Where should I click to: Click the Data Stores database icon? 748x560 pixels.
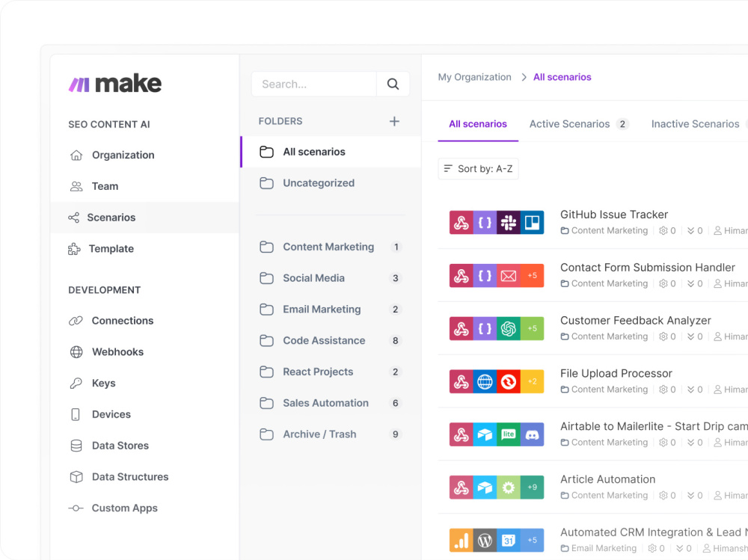coord(76,446)
